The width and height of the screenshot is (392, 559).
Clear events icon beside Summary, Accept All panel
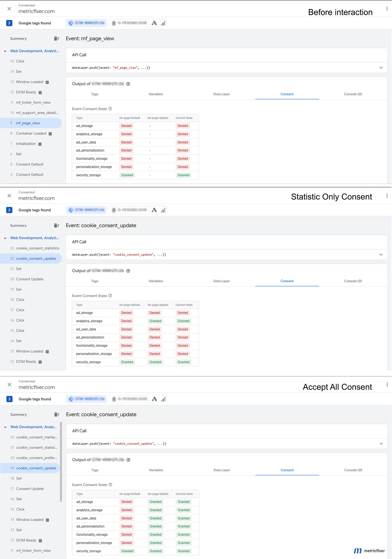pos(57,414)
